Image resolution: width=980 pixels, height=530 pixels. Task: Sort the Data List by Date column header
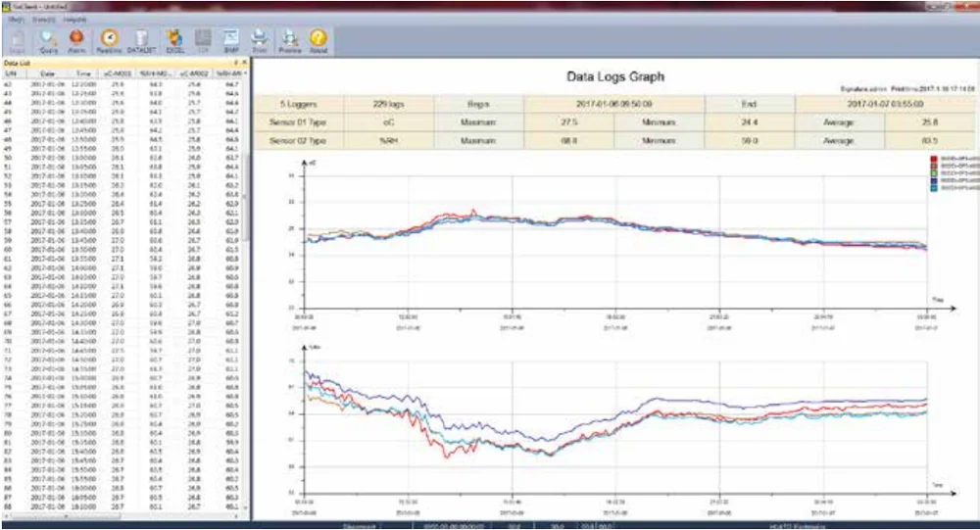[47, 73]
